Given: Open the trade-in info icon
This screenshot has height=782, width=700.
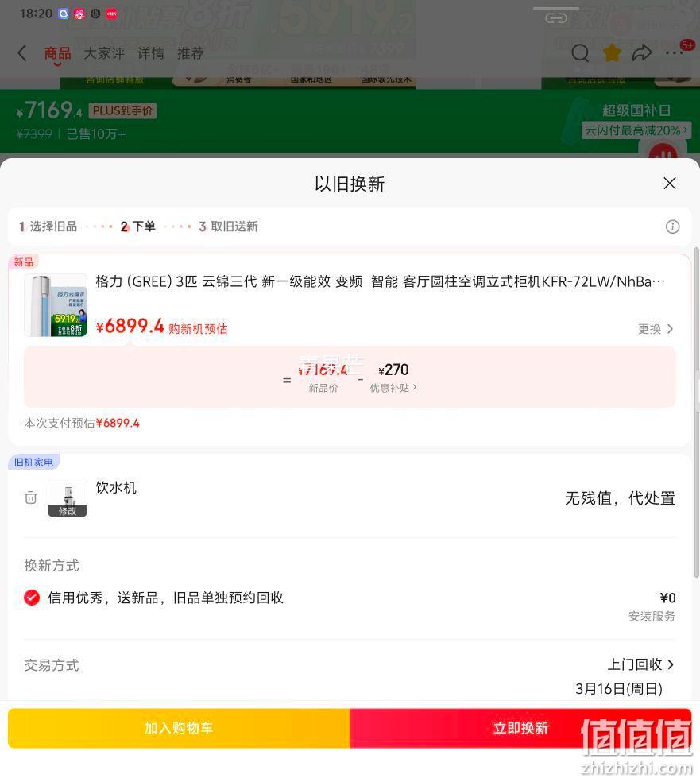Looking at the screenshot, I should (672, 227).
